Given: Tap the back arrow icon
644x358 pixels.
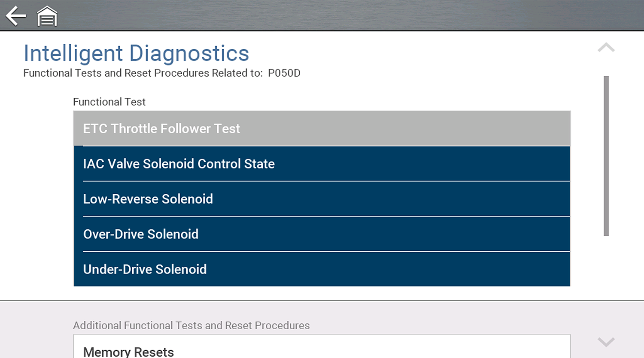Looking at the screenshot, I should (16, 16).
